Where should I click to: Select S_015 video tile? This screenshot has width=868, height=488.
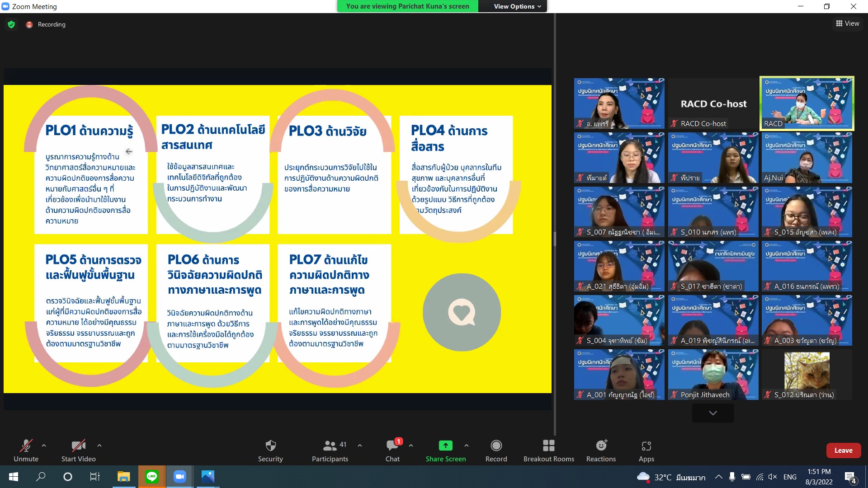(807, 212)
